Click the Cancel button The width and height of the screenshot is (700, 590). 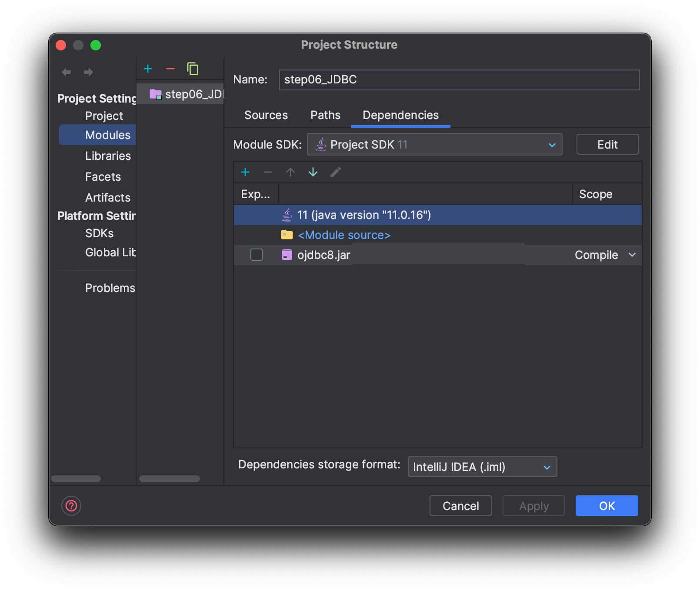coord(461,506)
